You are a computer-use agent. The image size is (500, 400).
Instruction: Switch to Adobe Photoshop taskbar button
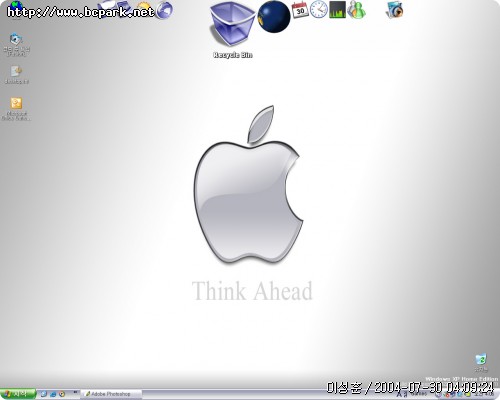point(111,394)
